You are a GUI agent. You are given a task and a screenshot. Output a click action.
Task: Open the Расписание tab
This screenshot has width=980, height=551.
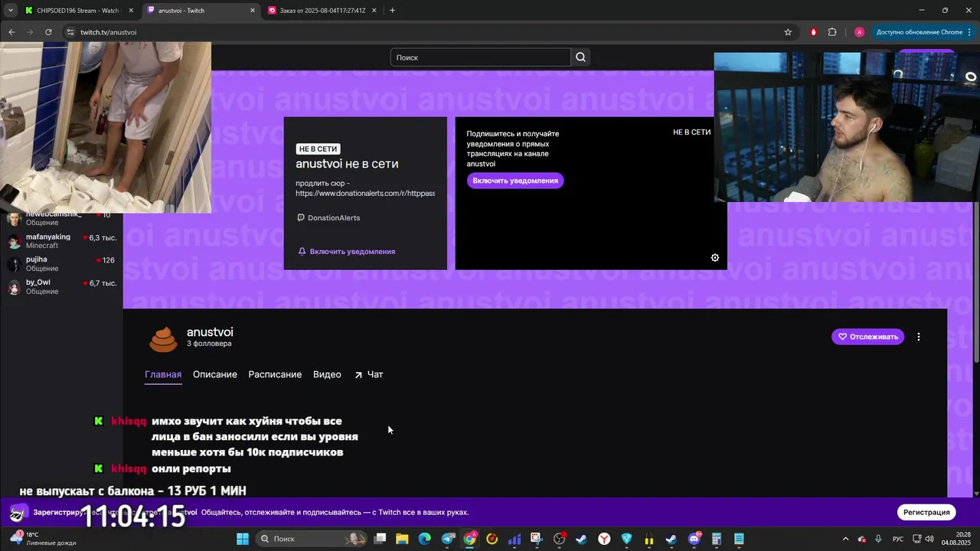[275, 374]
